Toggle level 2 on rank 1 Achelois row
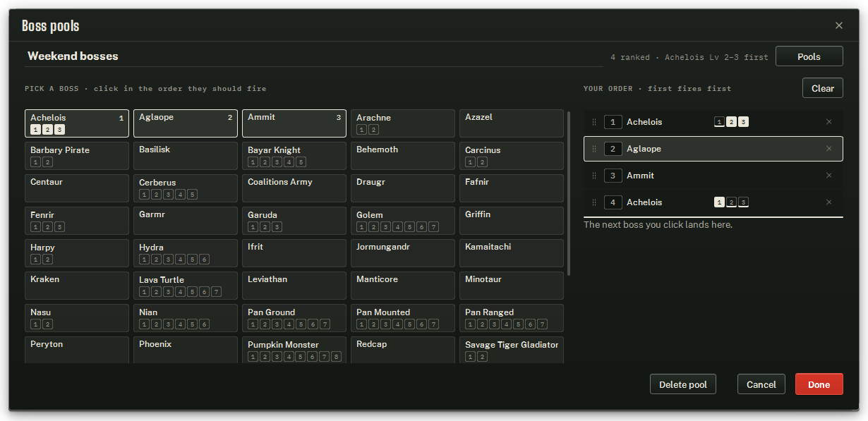Image resolution: width=868 pixels, height=421 pixels. 731,122
